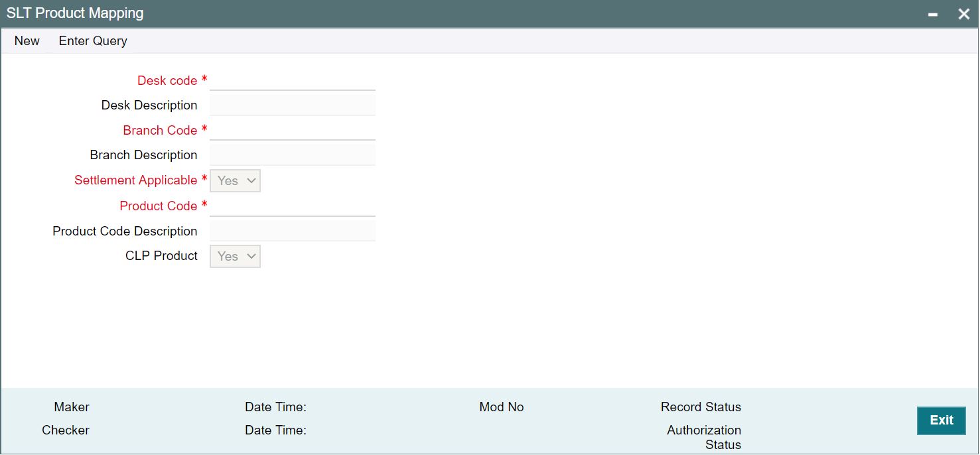
Task: Click the Product Code label
Action: tap(159, 206)
